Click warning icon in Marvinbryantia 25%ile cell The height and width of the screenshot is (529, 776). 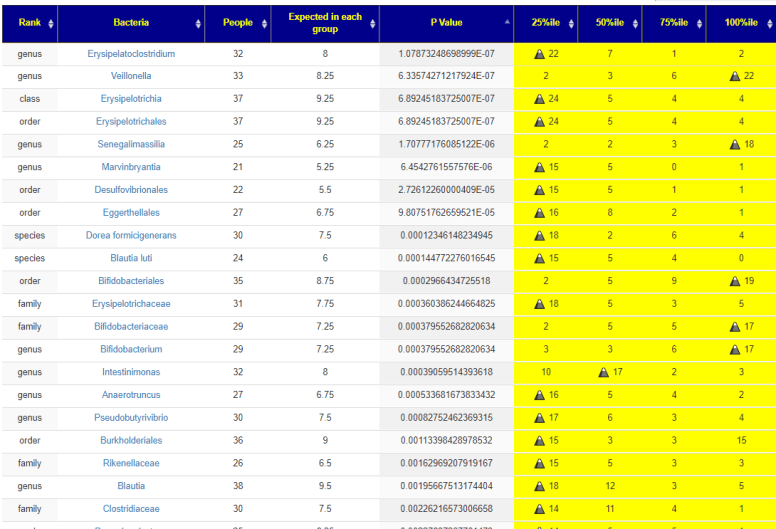point(540,167)
